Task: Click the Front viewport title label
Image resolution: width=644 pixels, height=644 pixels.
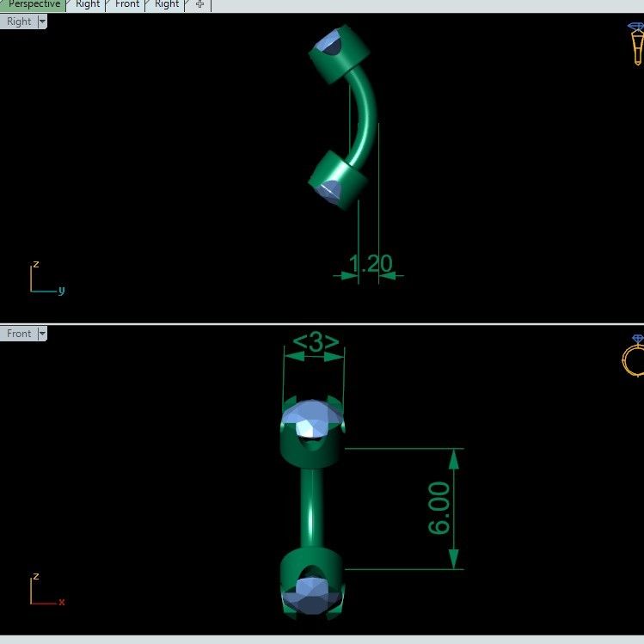Action: coord(18,334)
